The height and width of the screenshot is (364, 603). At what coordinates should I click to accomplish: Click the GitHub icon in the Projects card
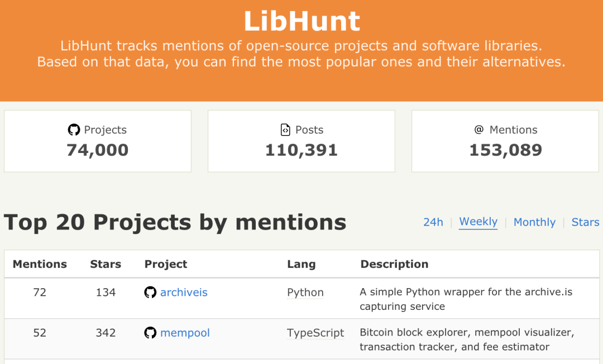74,130
